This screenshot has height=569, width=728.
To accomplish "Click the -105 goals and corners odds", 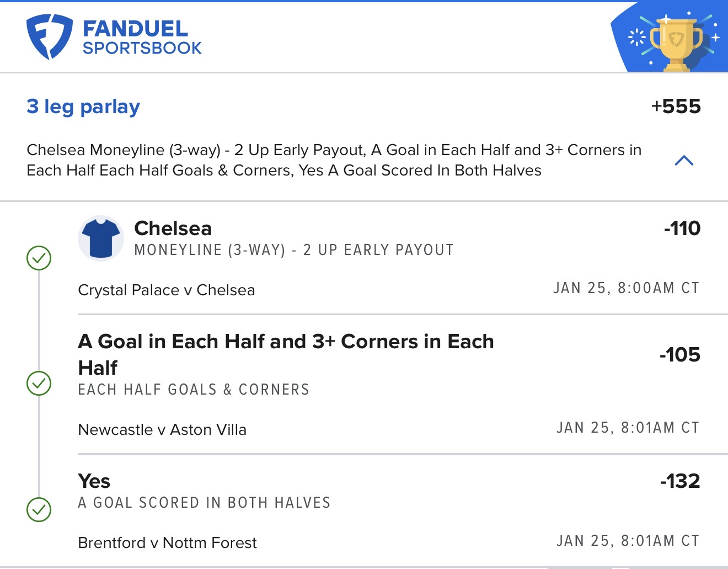I will click(x=679, y=354).
